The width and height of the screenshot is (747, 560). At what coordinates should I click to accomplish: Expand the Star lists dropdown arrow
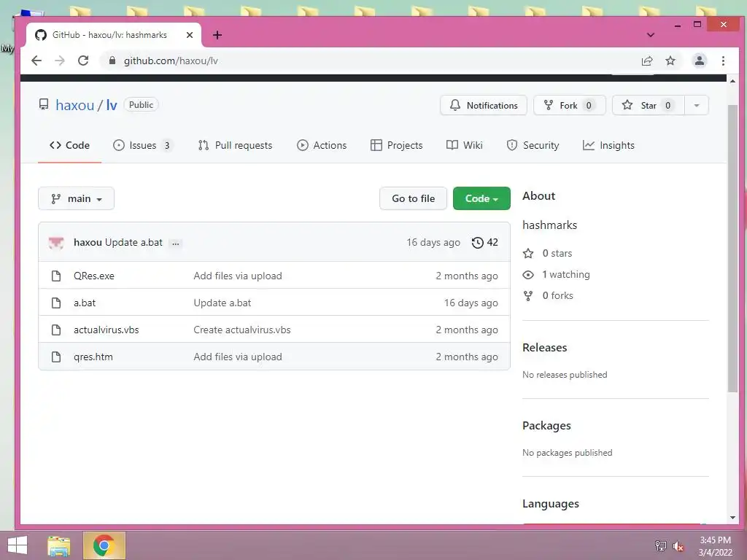697,105
